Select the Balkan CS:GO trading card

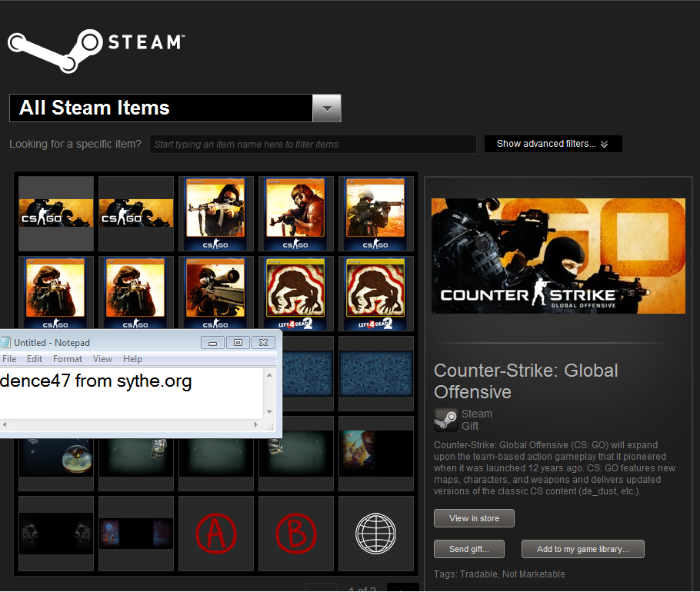coord(296,213)
